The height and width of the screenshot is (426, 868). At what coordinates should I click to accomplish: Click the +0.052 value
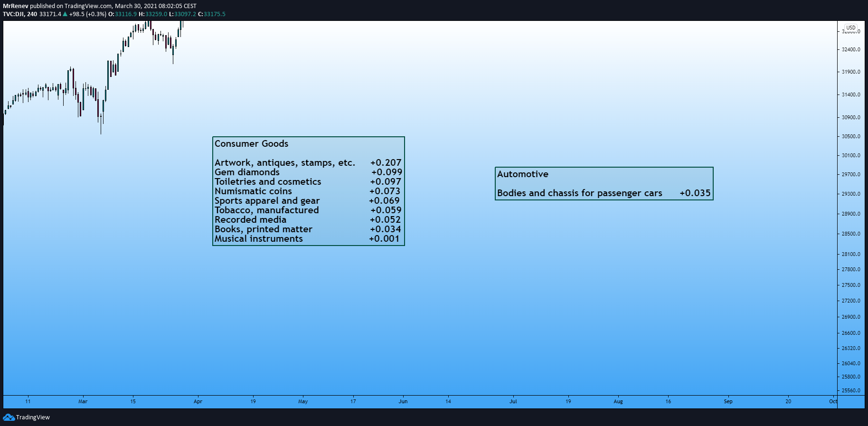coord(385,220)
